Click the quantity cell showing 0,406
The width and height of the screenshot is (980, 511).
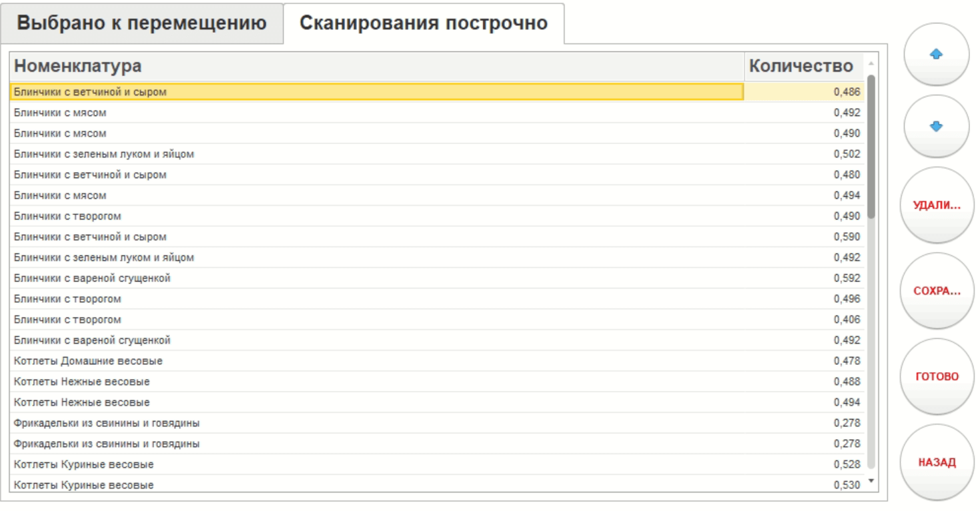[804, 320]
